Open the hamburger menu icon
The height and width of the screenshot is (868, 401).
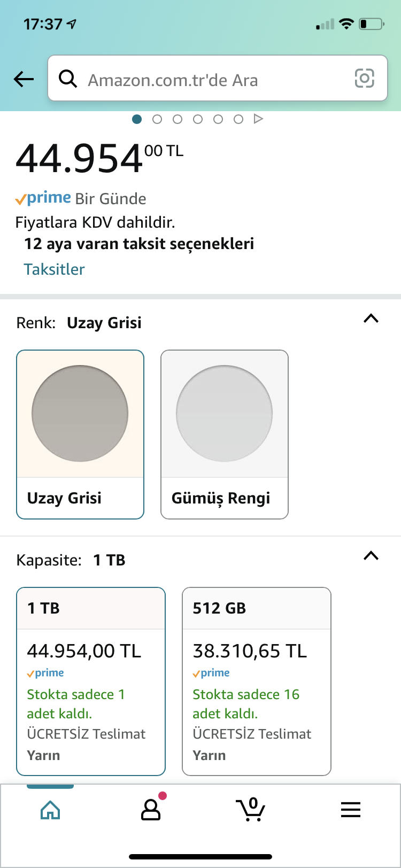coord(351,810)
